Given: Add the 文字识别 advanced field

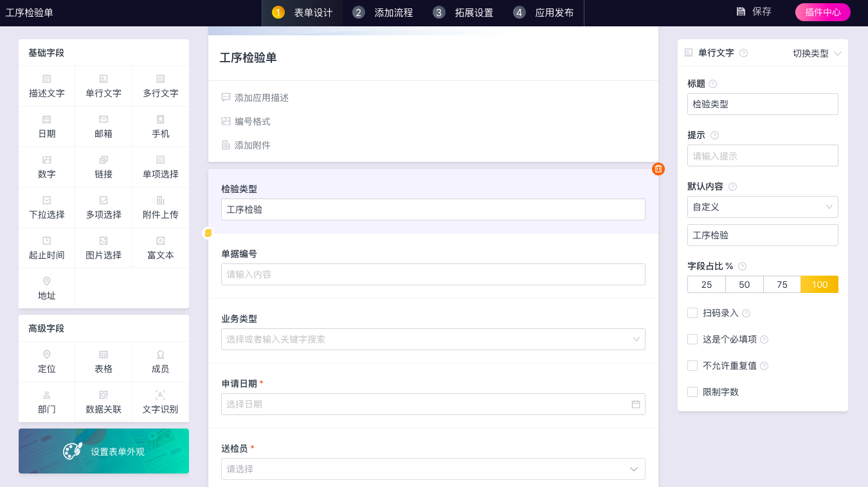Looking at the screenshot, I should coord(160,402).
